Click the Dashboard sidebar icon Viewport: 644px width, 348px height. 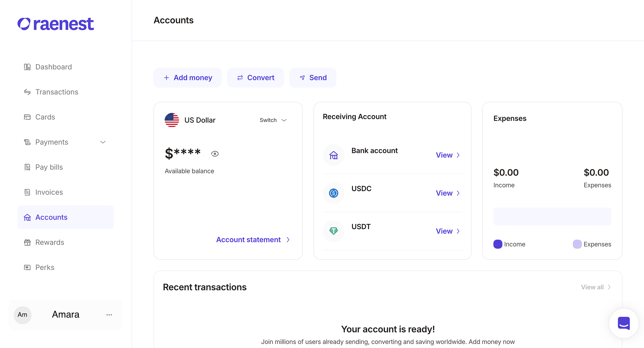click(x=27, y=67)
